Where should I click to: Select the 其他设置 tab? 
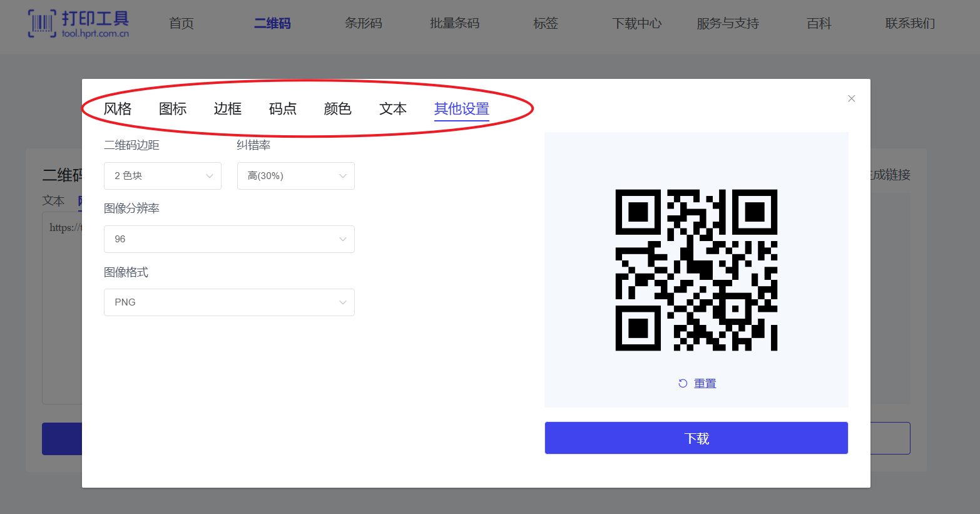(x=462, y=109)
